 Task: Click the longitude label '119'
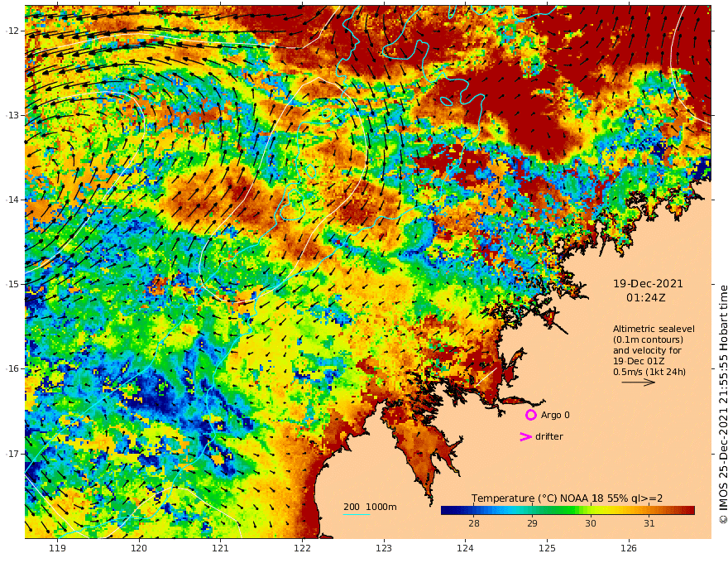[x=57, y=548]
